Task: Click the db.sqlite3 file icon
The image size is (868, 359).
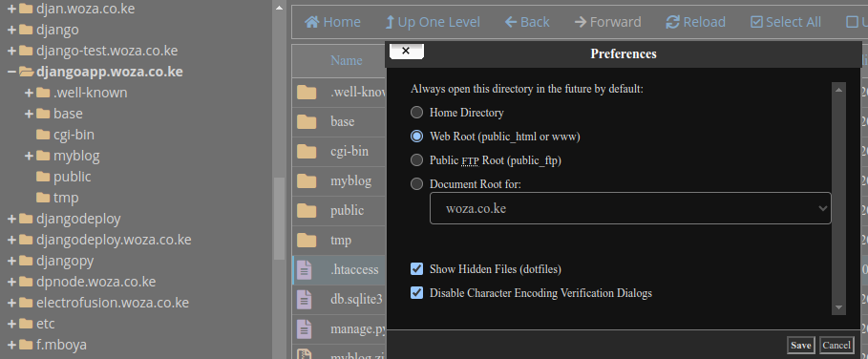Action: tap(305, 299)
